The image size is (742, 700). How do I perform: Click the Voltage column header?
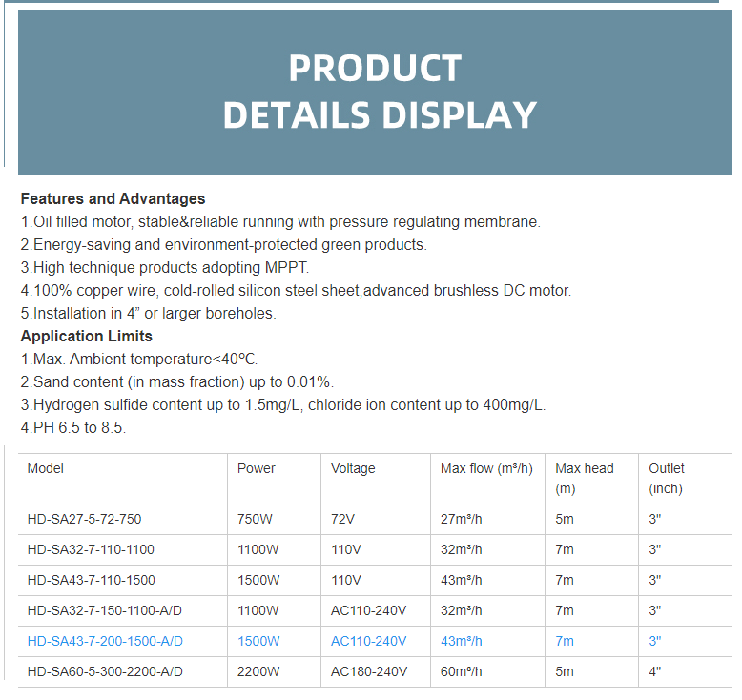tap(353, 468)
